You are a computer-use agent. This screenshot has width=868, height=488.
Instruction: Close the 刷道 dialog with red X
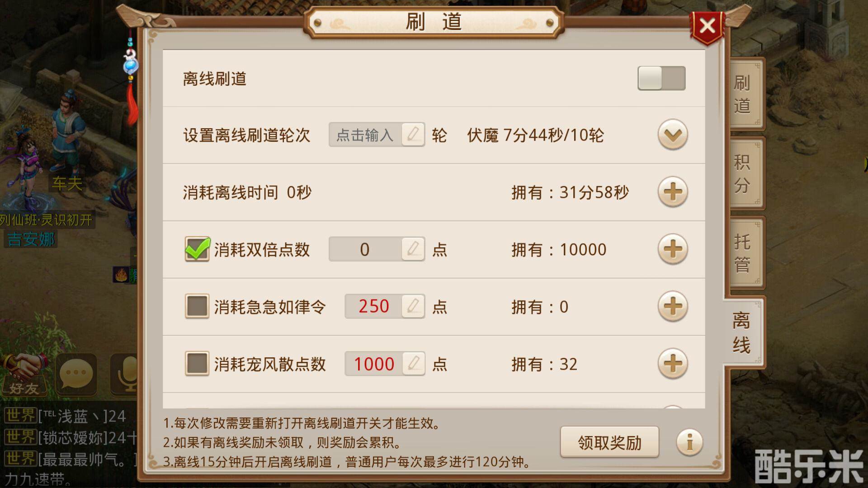pos(708,27)
